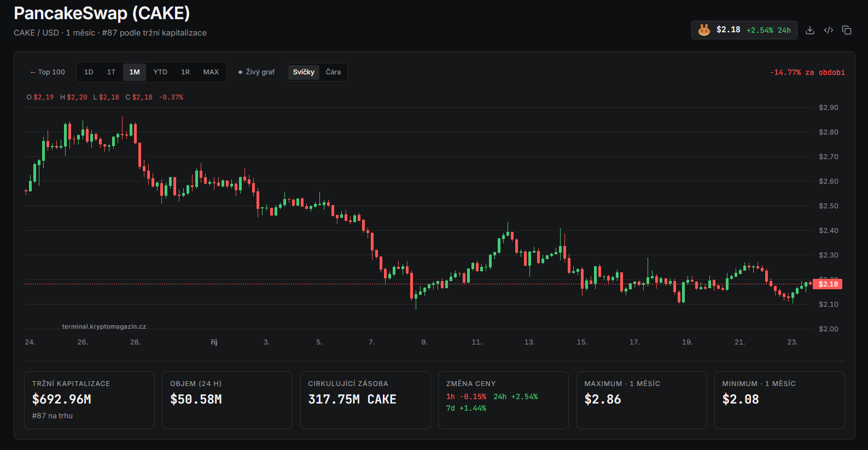The height and width of the screenshot is (450, 868).
Task: Click the $2.90 price axis label
Action: point(828,108)
